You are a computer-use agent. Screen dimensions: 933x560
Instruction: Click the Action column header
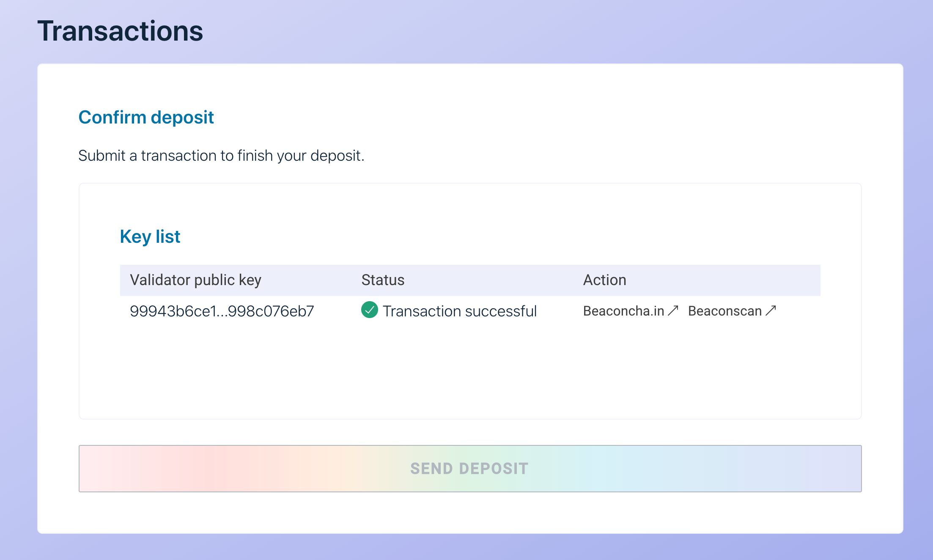pos(604,280)
